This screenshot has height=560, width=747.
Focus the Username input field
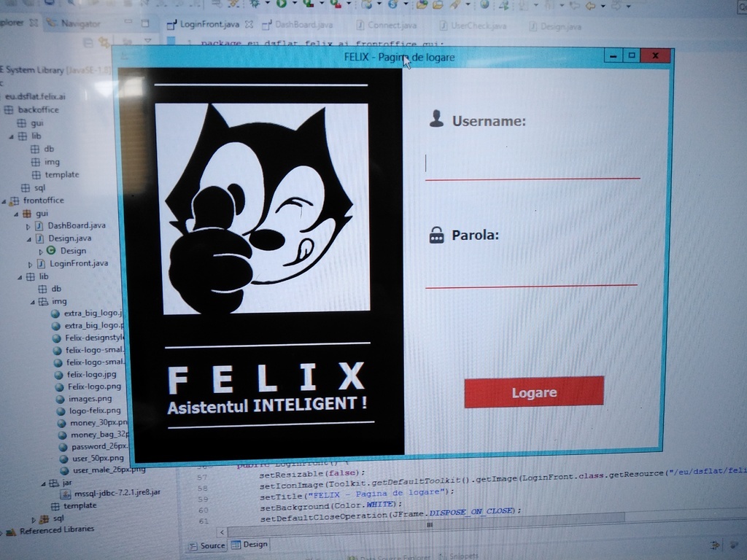pyautogui.click(x=532, y=163)
